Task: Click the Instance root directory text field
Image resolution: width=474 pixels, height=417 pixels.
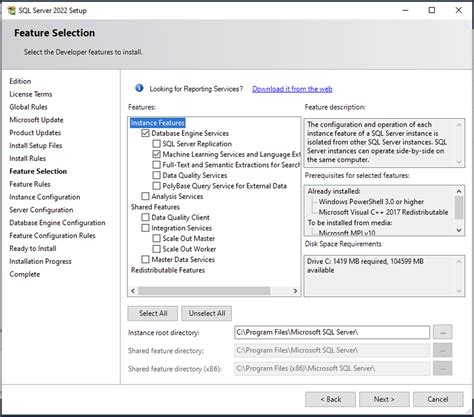Action: (x=332, y=332)
